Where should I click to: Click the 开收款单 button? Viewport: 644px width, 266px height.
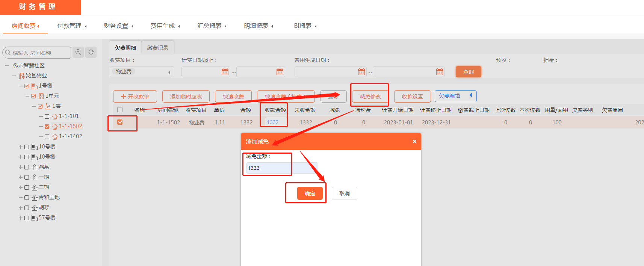tap(135, 97)
